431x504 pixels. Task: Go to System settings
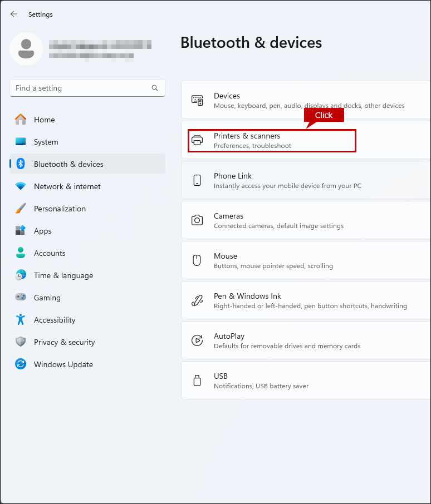click(x=87, y=142)
